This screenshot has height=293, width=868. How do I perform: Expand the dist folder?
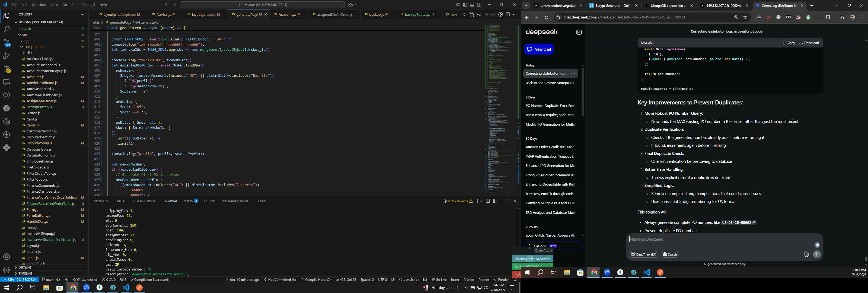click(30, 53)
